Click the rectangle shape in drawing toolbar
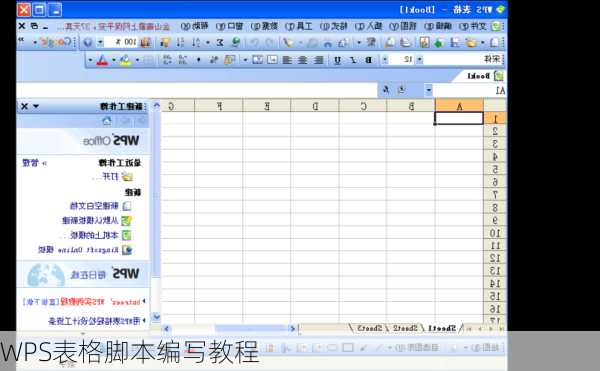Viewport: 600px width, 371px height. pos(348,348)
